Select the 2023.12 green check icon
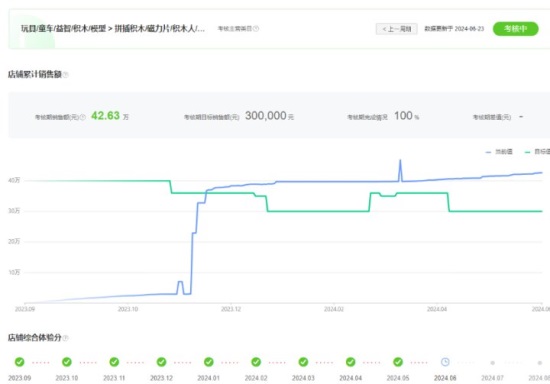 point(161,362)
